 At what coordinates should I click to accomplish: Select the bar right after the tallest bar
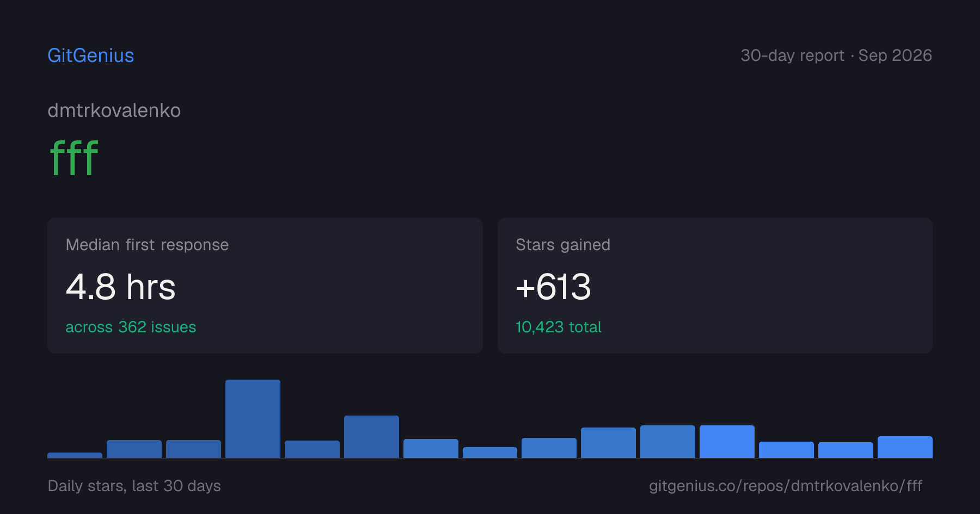tap(312, 449)
